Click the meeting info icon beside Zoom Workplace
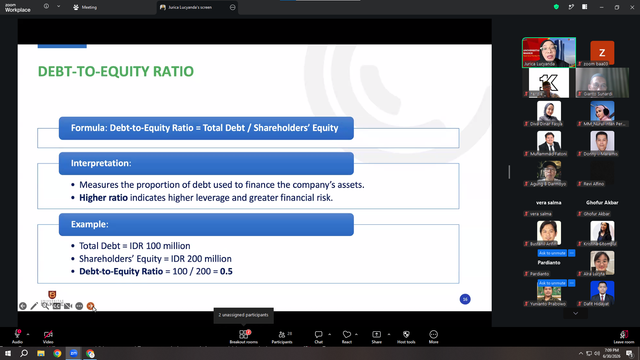 pos(46,6)
